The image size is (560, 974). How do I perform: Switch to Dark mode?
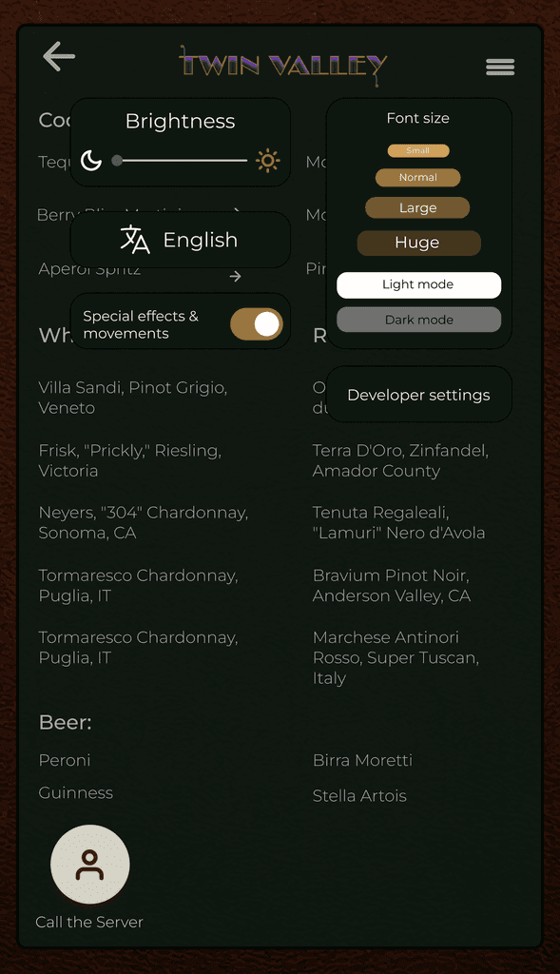[418, 320]
